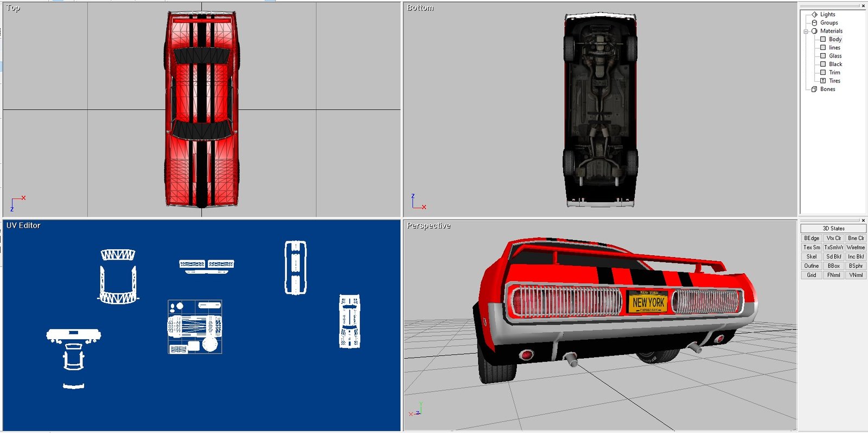Click the Lights diamond icon in tree
Image resolution: width=868 pixels, height=433 pixels.
pyautogui.click(x=814, y=15)
